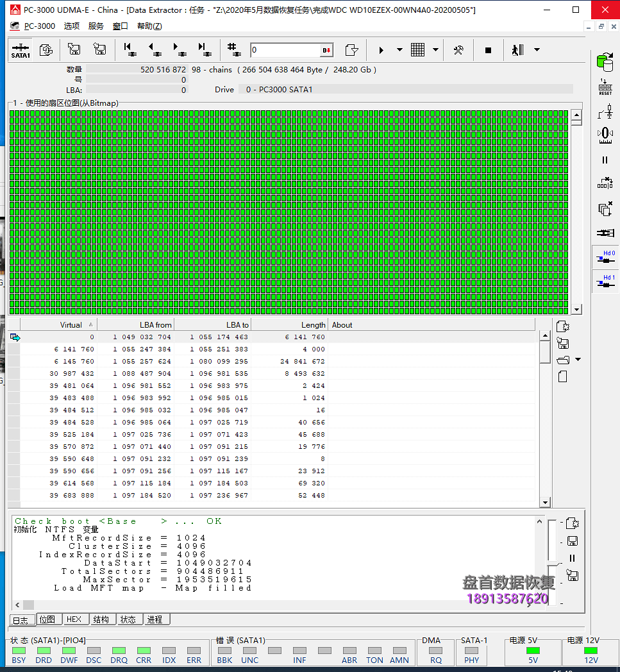Click the About column header
This screenshot has width=620, height=672.
click(431, 325)
